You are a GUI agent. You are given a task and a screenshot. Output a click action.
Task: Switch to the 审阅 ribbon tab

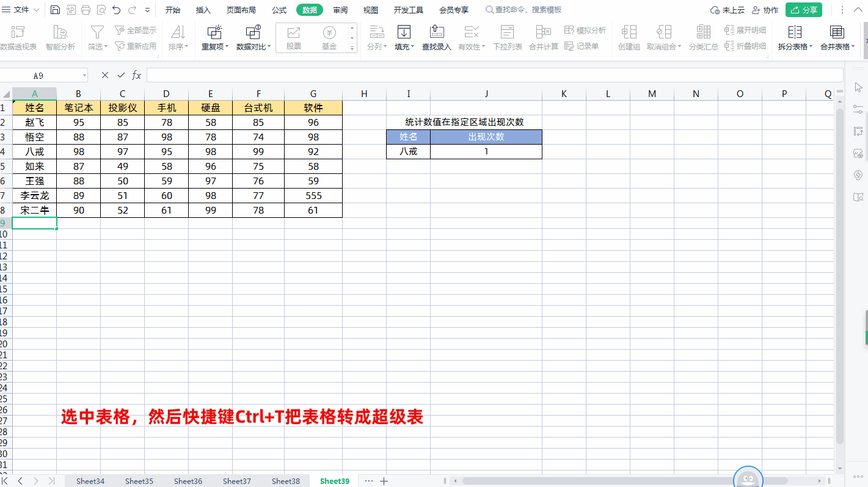tap(340, 10)
